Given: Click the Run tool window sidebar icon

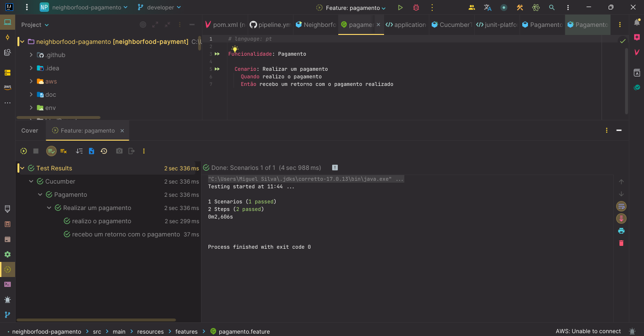Looking at the screenshot, I should click(x=8, y=269).
